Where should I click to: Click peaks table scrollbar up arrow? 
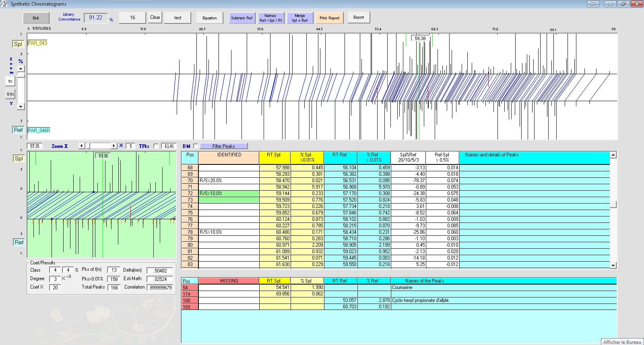point(613,155)
